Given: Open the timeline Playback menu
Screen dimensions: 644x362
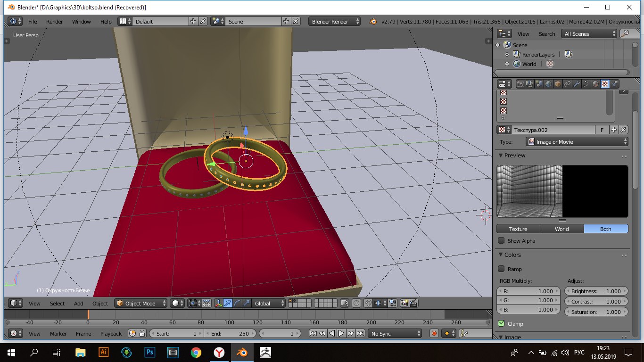Looking at the screenshot, I should (111, 333).
